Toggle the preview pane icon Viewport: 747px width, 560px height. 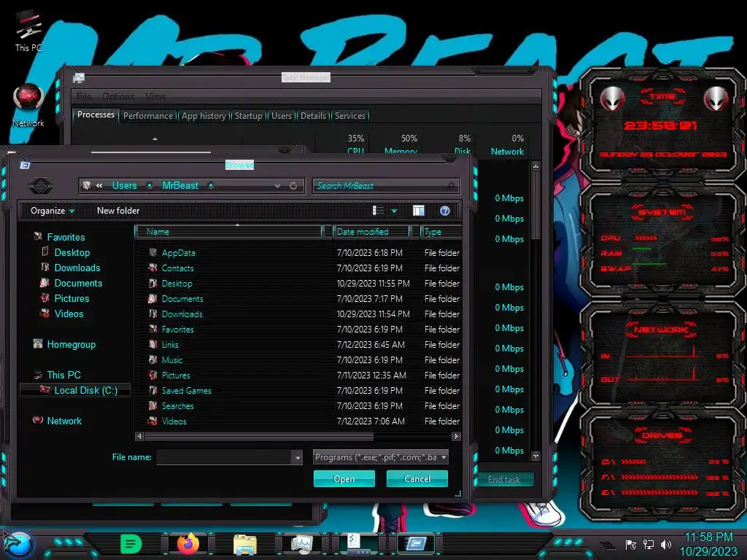pyautogui.click(x=418, y=211)
